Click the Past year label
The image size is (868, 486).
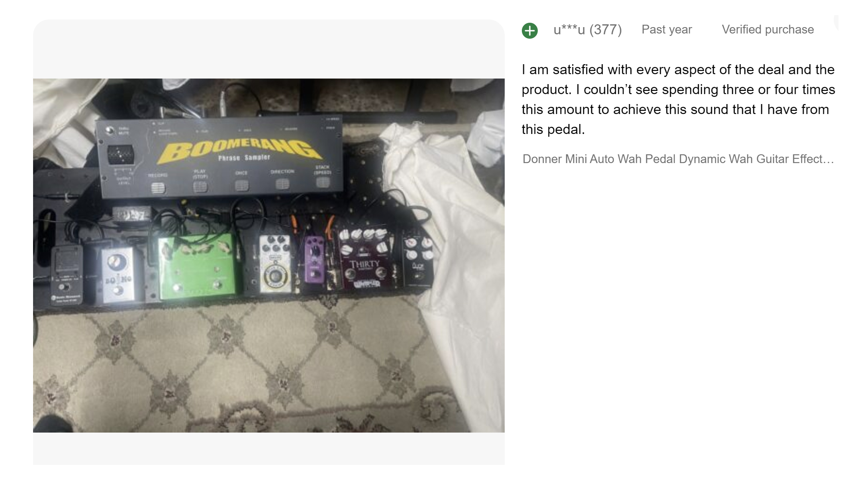(667, 30)
